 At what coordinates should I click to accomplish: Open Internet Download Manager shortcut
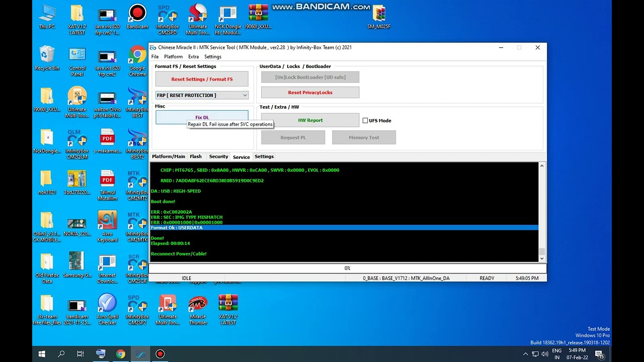107,268
